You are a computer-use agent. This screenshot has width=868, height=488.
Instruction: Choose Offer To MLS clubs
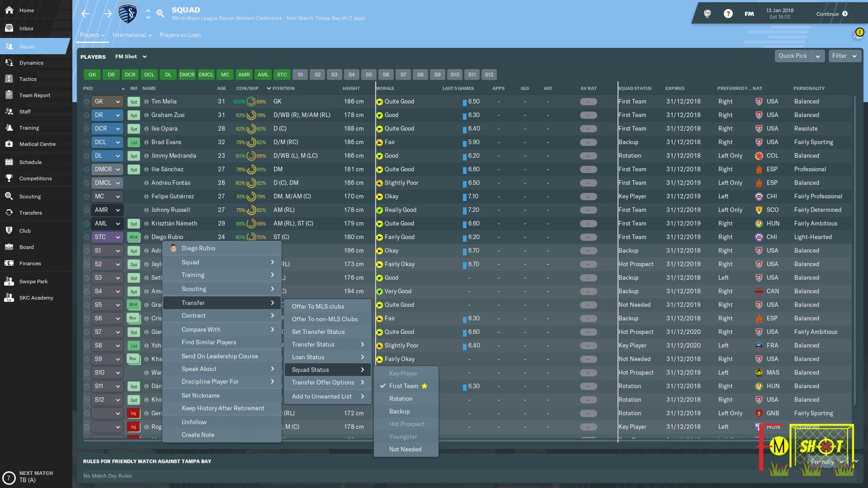point(318,306)
